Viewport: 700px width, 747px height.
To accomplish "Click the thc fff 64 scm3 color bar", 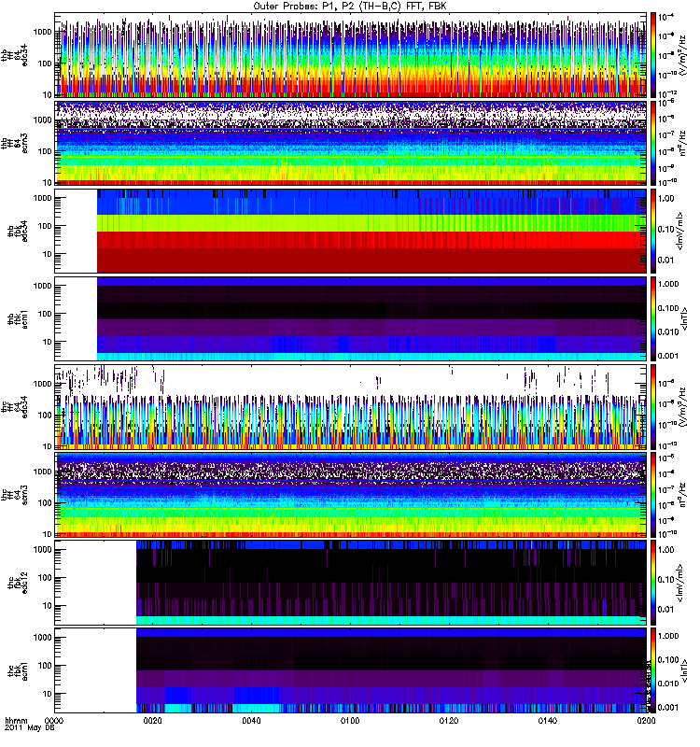I will [x=652, y=495].
